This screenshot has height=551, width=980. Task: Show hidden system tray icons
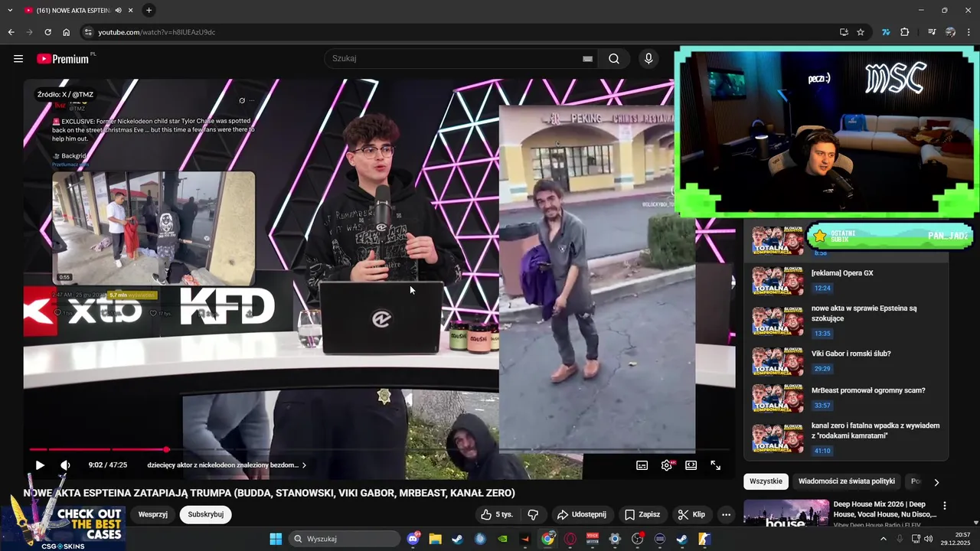point(883,539)
